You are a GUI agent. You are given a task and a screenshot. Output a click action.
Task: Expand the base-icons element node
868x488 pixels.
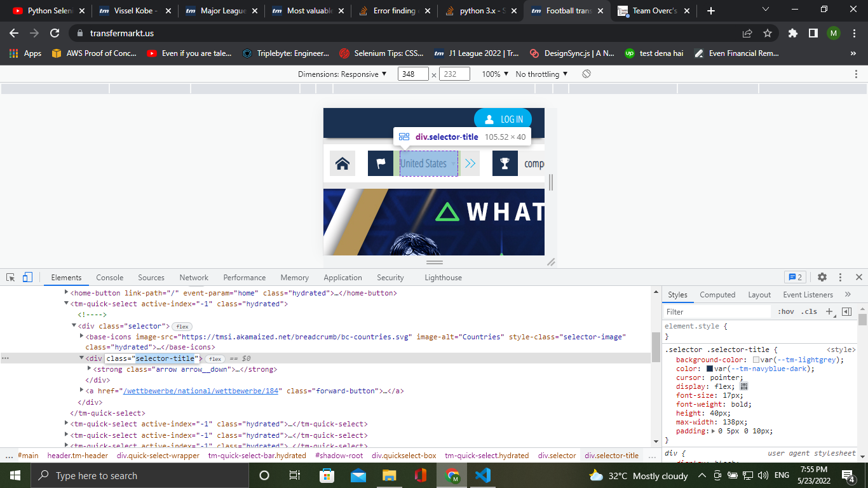[x=81, y=336]
